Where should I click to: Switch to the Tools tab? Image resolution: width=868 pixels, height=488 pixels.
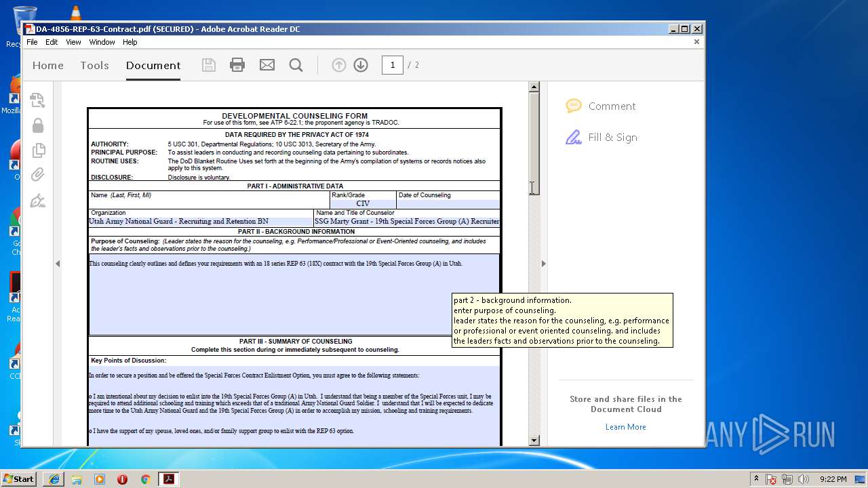[x=94, y=65]
